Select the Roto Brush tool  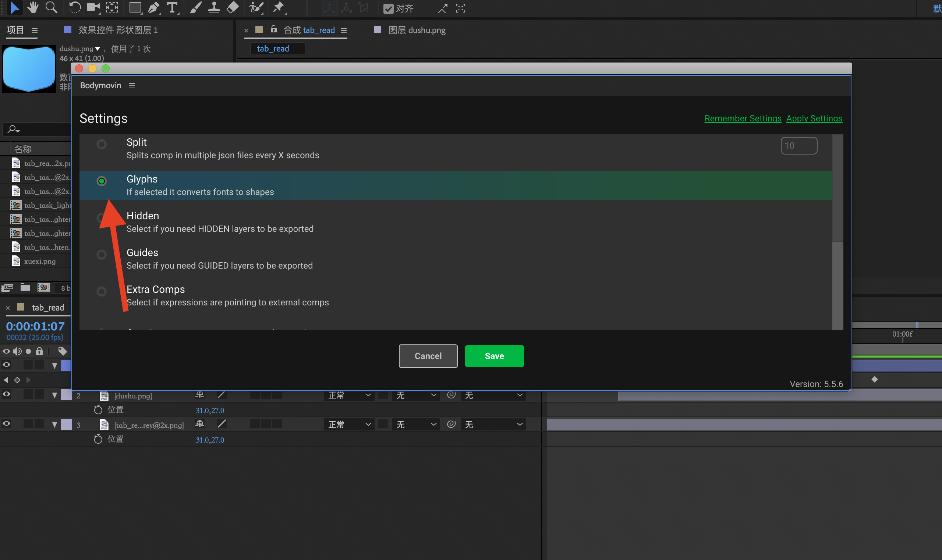click(x=256, y=8)
